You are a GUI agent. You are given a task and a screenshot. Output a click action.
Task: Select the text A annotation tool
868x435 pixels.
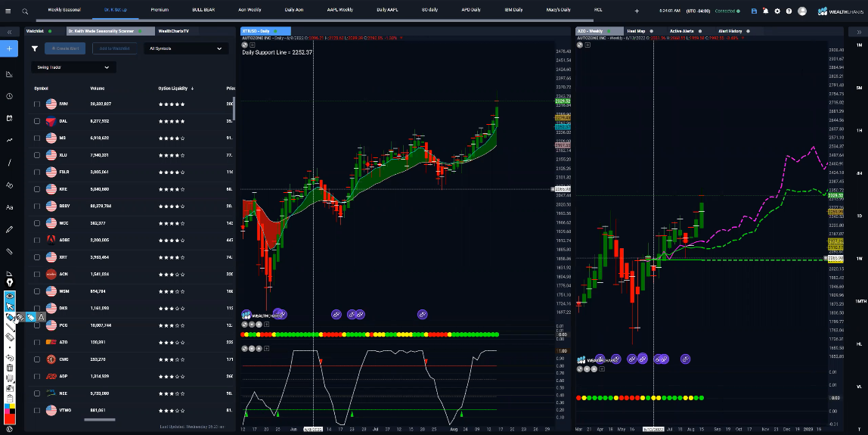point(41,318)
